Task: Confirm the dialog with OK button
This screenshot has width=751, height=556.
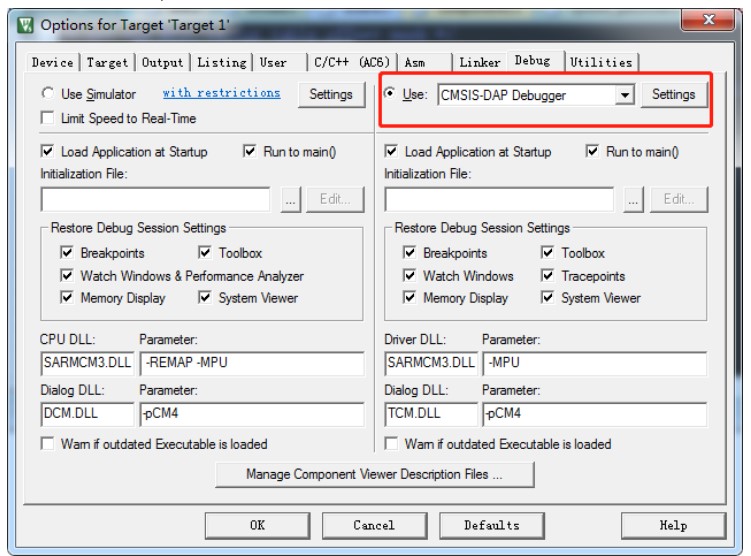Action: pos(257,525)
